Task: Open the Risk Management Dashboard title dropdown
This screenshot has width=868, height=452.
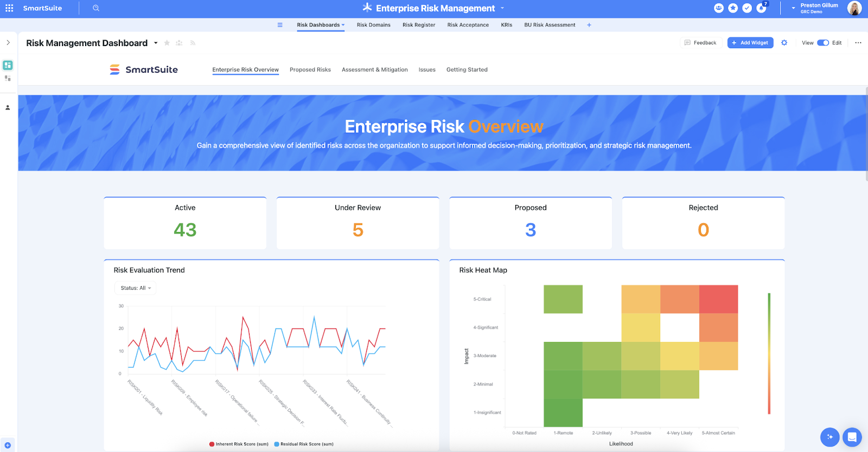Action: [x=156, y=43]
